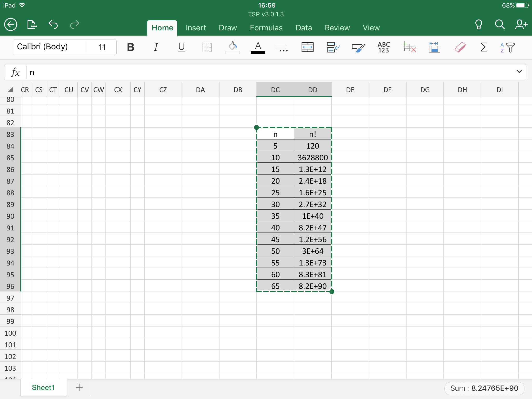The image size is (532, 399).
Task: Toggle Italic formatting
Action: pos(156,47)
